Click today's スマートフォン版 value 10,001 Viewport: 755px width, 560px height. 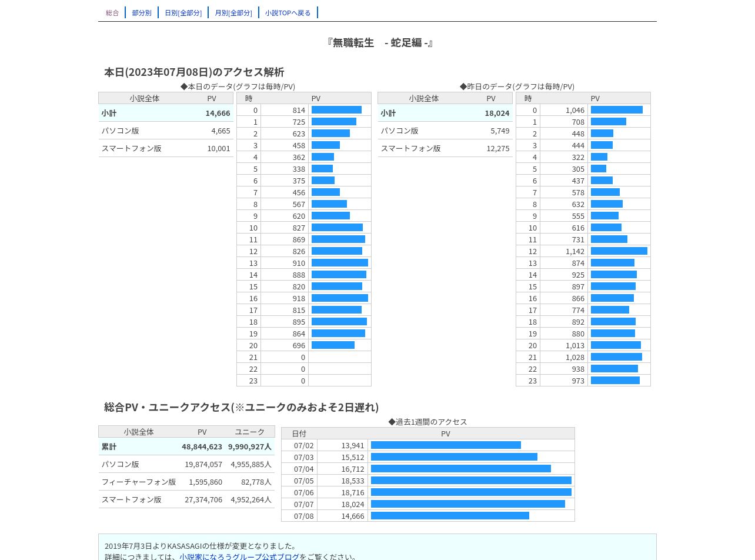219,148
